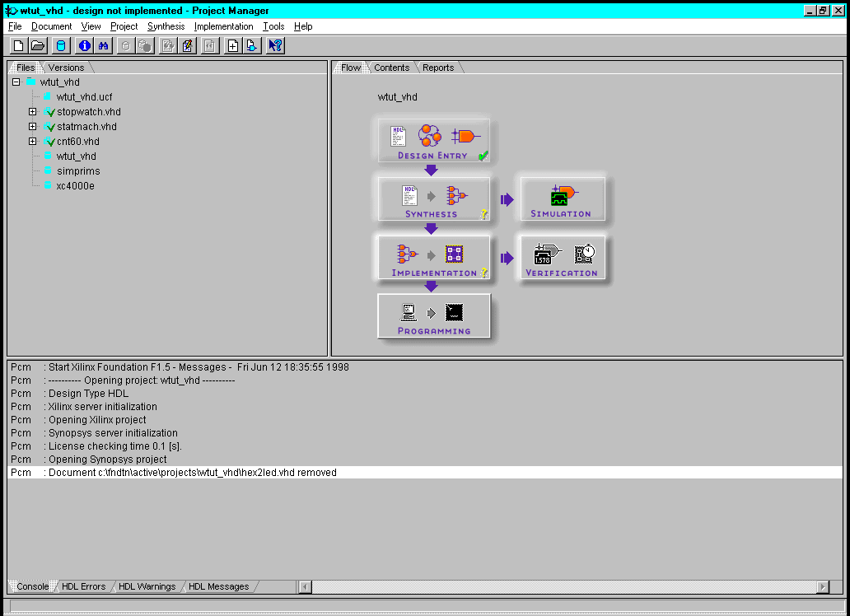Viewport: 850px width, 616px height.
Task: Click the timing simulation icon in Verification
Action: [x=548, y=254]
